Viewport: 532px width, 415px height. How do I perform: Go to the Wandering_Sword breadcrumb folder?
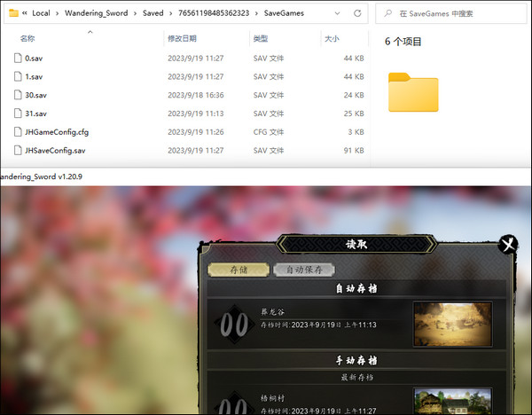(x=97, y=13)
